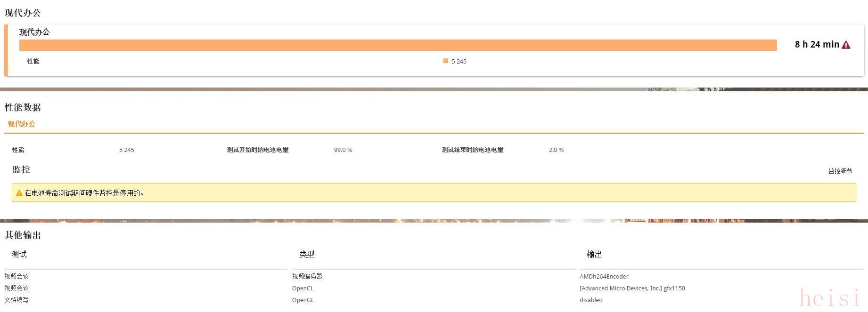Viewport: 868px width, 312px height.
Task: Click the 其他输出 section heading
Action: click(x=23, y=235)
